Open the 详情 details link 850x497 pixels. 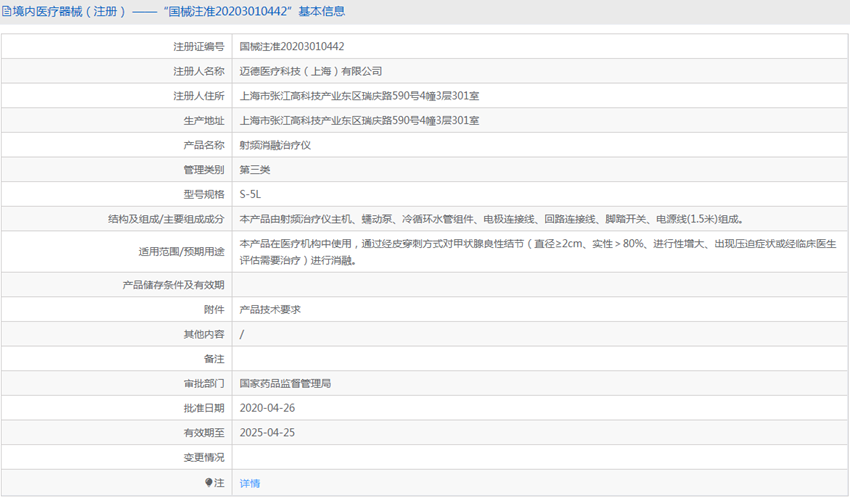(250, 483)
